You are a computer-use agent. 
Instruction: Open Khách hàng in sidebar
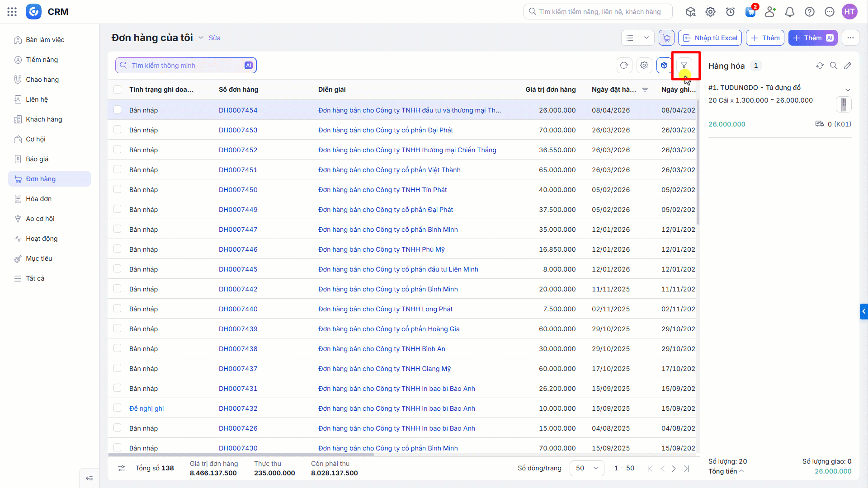click(44, 119)
